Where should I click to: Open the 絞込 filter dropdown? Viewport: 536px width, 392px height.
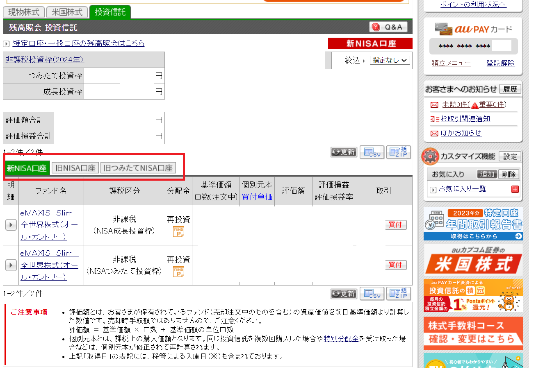point(389,60)
